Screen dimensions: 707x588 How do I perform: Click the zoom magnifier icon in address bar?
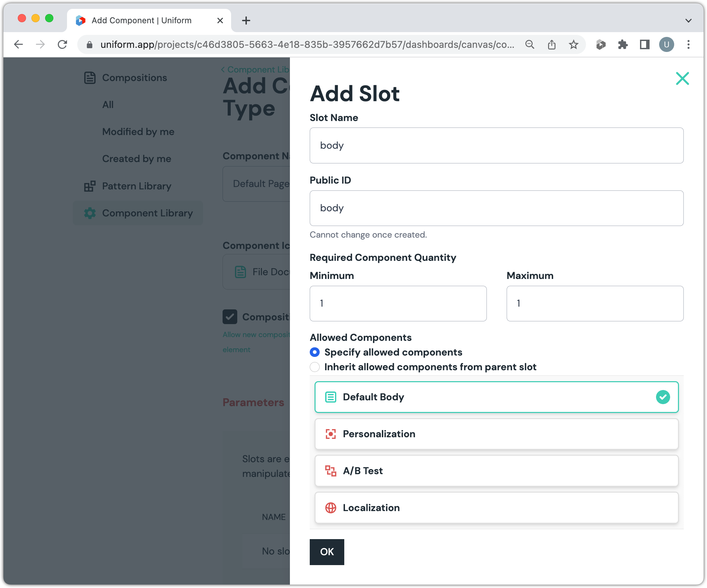click(530, 44)
